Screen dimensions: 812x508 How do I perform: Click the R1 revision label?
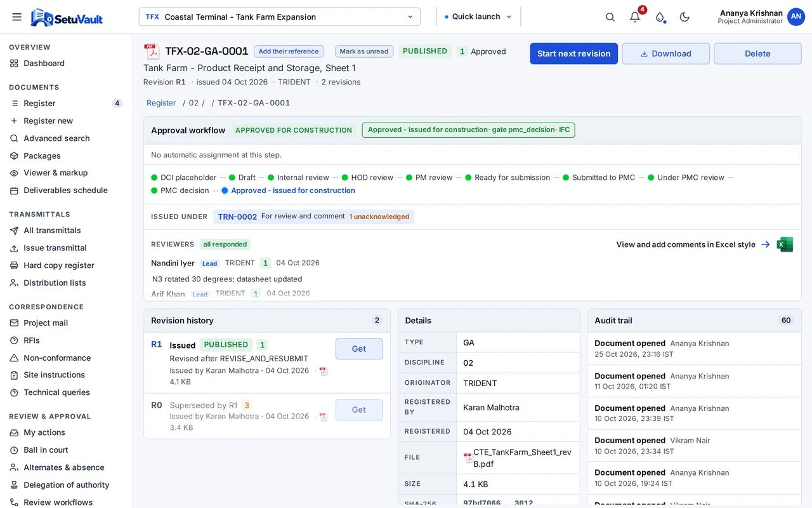157,344
